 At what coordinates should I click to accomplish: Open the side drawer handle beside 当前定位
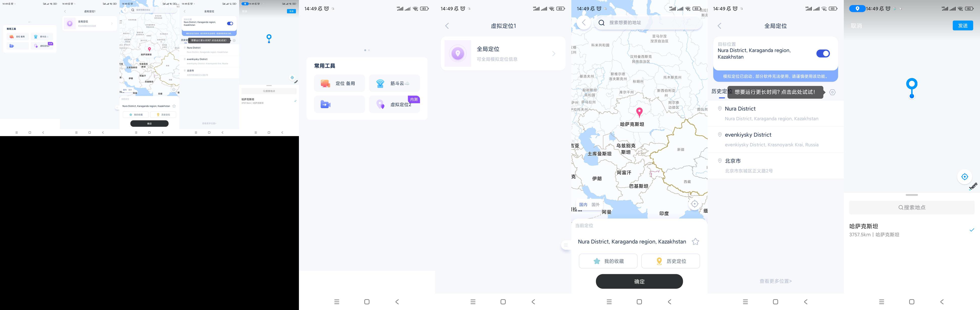point(566,245)
